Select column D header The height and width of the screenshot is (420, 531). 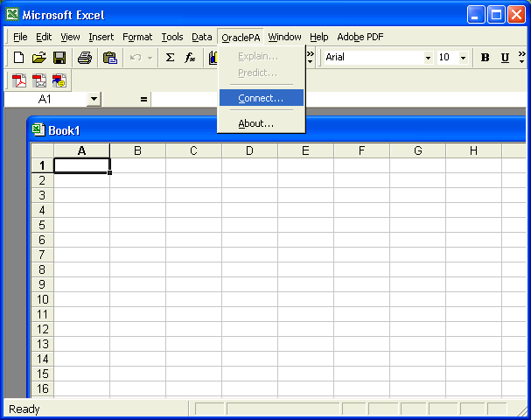(249, 150)
